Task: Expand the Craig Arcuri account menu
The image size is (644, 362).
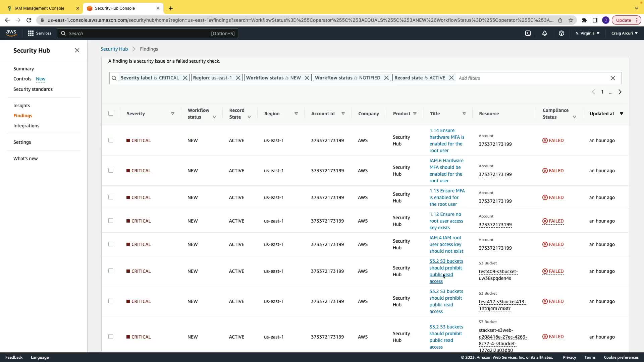Action: (624, 33)
